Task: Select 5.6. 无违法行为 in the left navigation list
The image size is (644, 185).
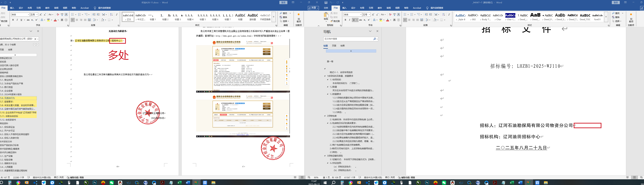Action: click(18, 98)
